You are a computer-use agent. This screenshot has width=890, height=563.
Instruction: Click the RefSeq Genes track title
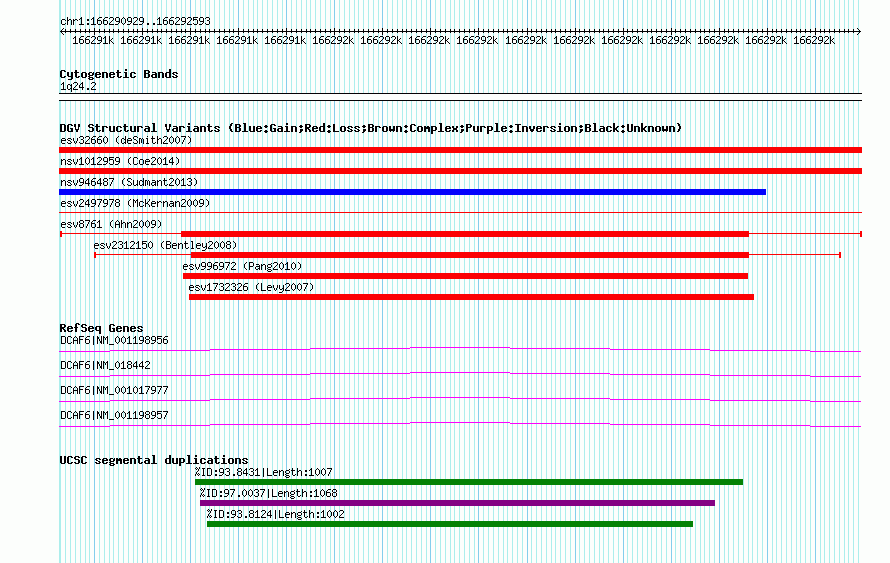(x=101, y=328)
